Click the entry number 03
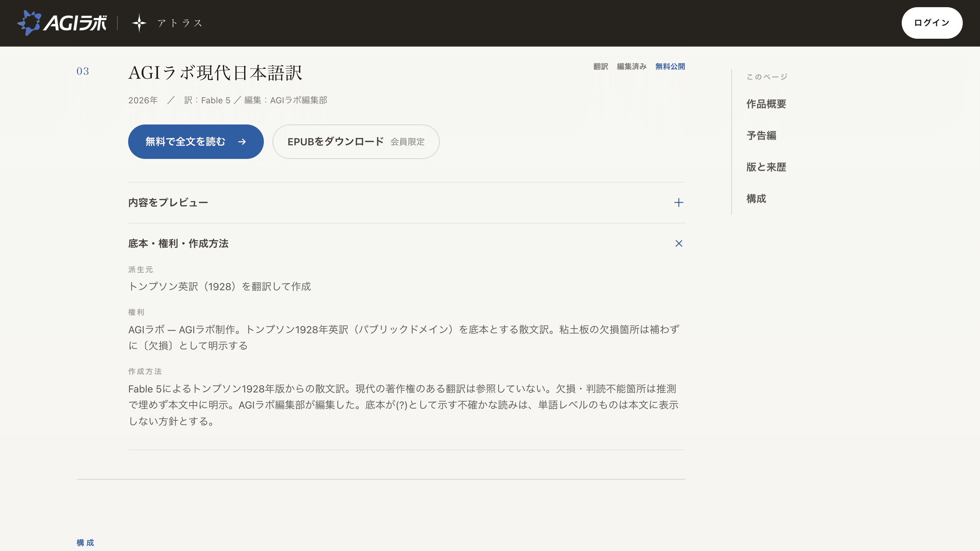This screenshot has height=551, width=980. 83,71
